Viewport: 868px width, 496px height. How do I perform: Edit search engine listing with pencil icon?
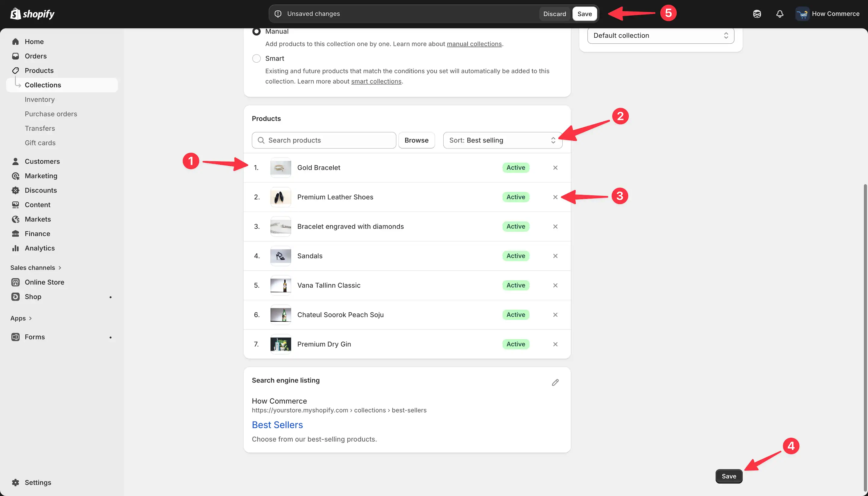tap(555, 382)
